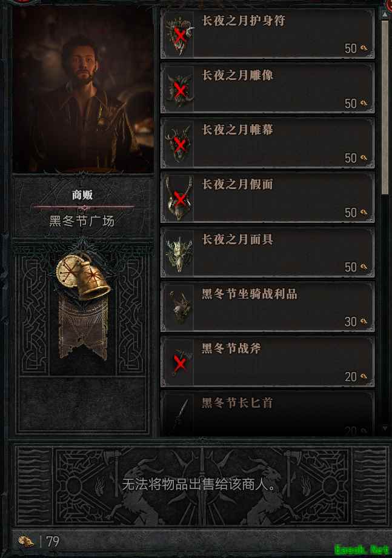Image resolution: width=392 pixels, height=558 pixels.
Task: Click the 长夜之月雕像 statue icon
Action: pyautogui.click(x=179, y=89)
